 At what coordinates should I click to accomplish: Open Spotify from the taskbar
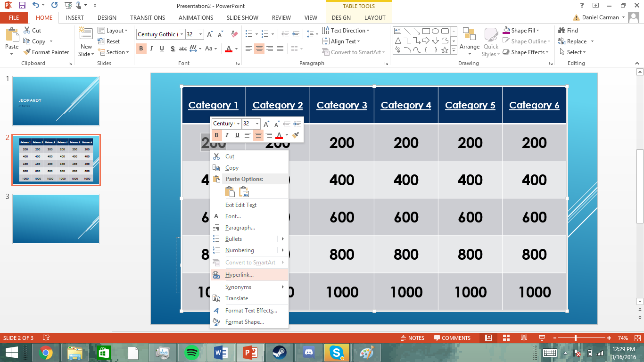coord(191,353)
